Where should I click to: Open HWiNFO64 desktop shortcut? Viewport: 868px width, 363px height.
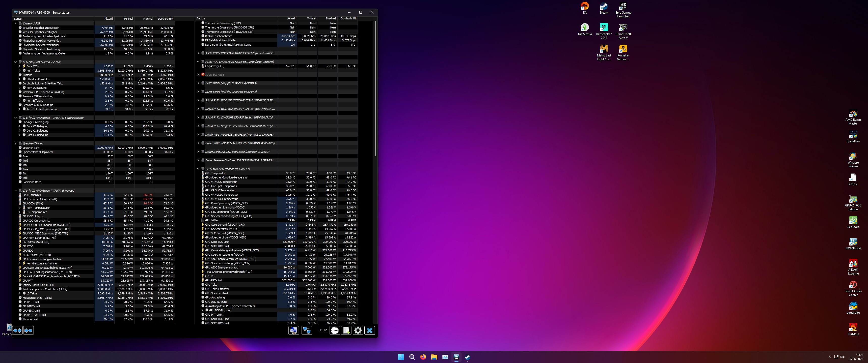(x=853, y=244)
